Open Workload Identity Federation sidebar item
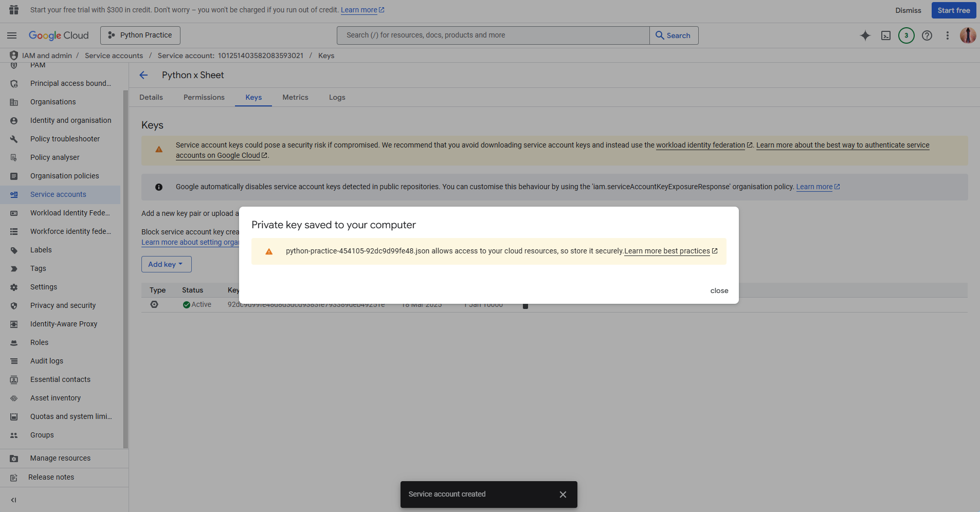 tap(60, 213)
